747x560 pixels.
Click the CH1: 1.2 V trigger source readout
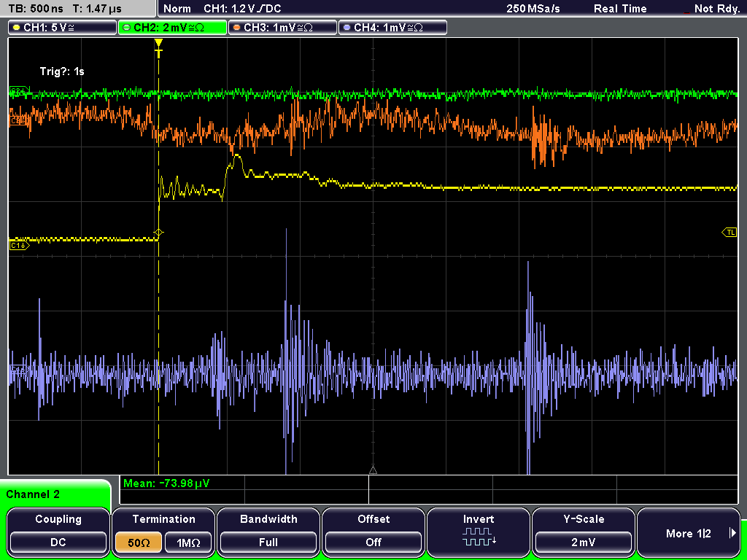tap(242, 9)
